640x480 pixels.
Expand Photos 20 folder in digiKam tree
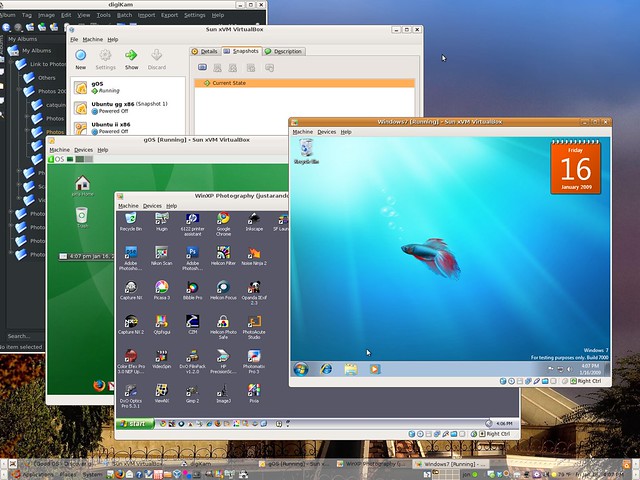(19, 89)
